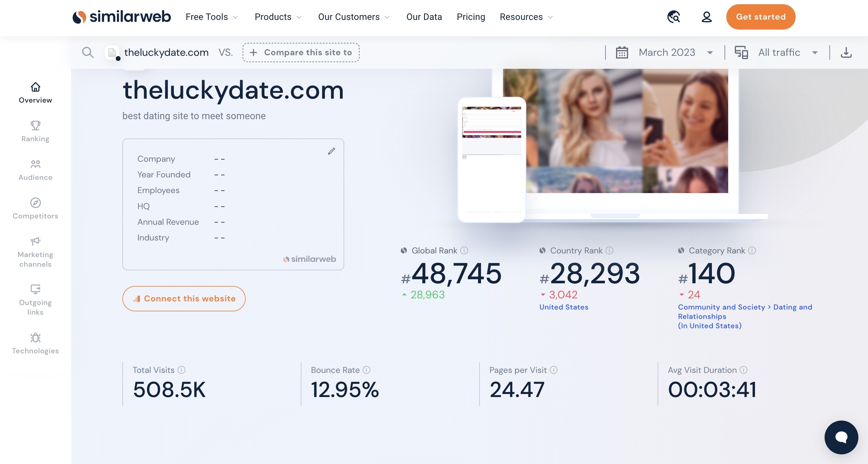The width and height of the screenshot is (868, 464).
Task: Open the website search globe icon
Action: [x=674, y=17]
